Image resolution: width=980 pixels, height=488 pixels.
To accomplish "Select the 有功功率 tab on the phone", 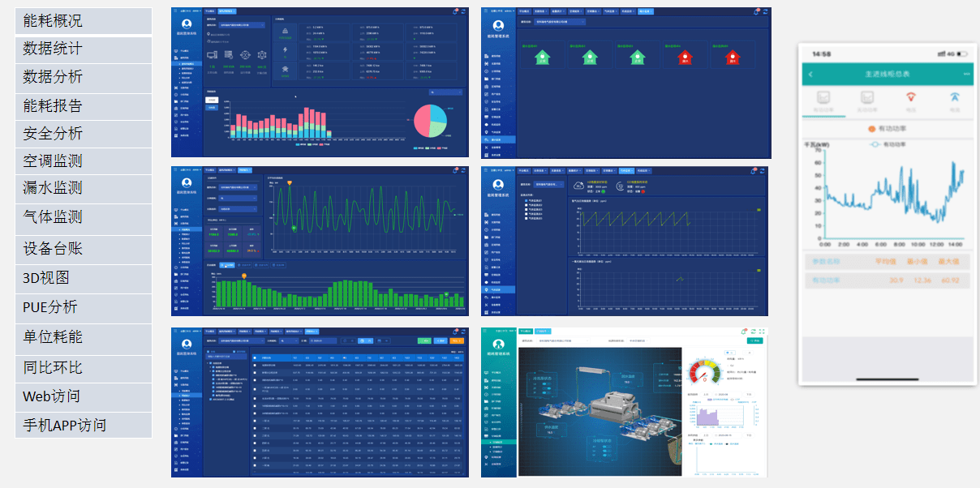I will point(823,101).
